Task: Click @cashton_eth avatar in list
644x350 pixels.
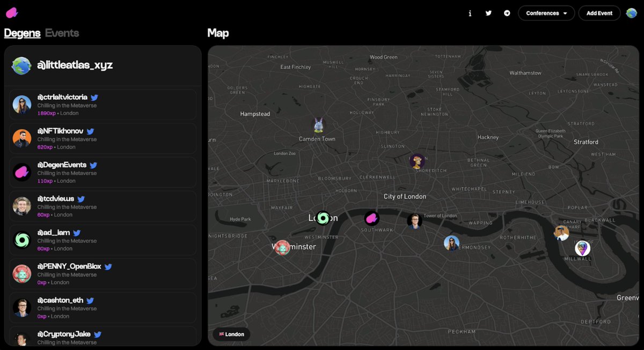Action: tap(22, 308)
